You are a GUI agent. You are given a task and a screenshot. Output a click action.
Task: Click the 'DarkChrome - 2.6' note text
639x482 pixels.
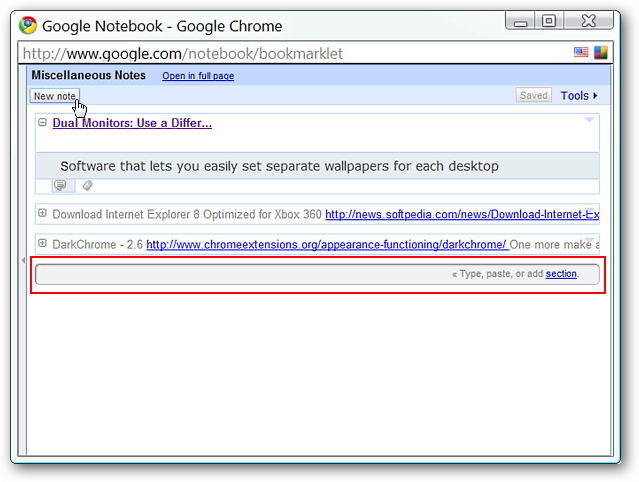click(x=97, y=244)
